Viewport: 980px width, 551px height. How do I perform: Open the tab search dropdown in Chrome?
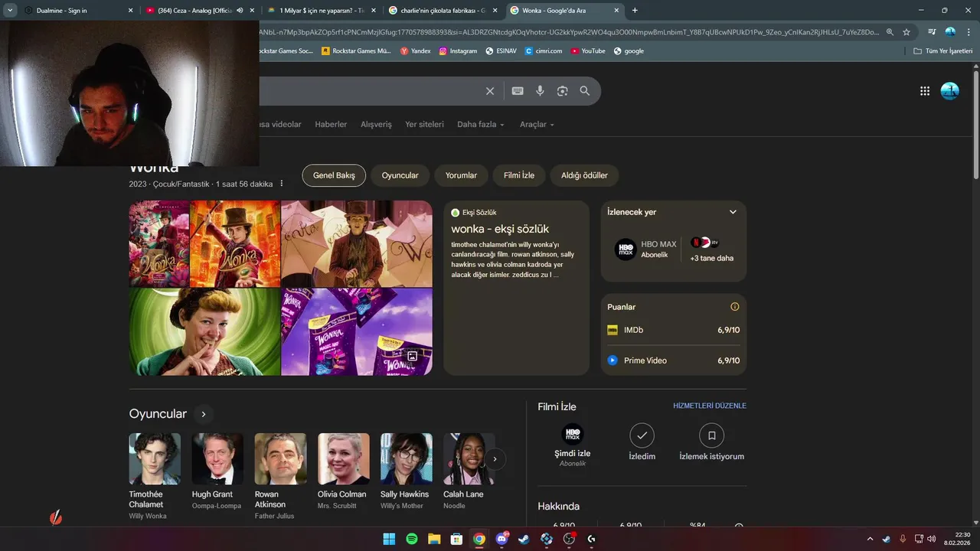tap(10, 11)
